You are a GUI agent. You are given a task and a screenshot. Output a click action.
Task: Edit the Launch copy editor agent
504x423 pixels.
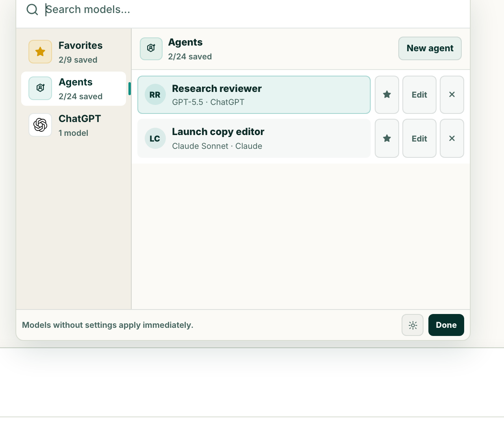[419, 138]
